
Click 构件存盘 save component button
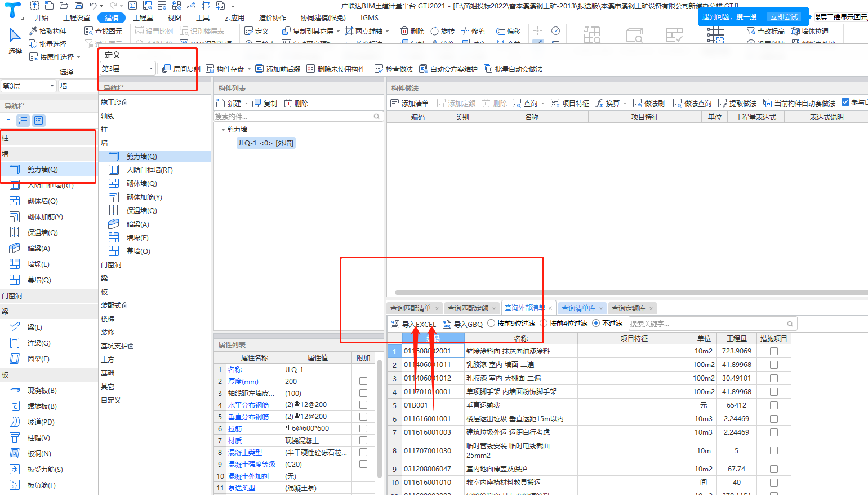tap(225, 69)
